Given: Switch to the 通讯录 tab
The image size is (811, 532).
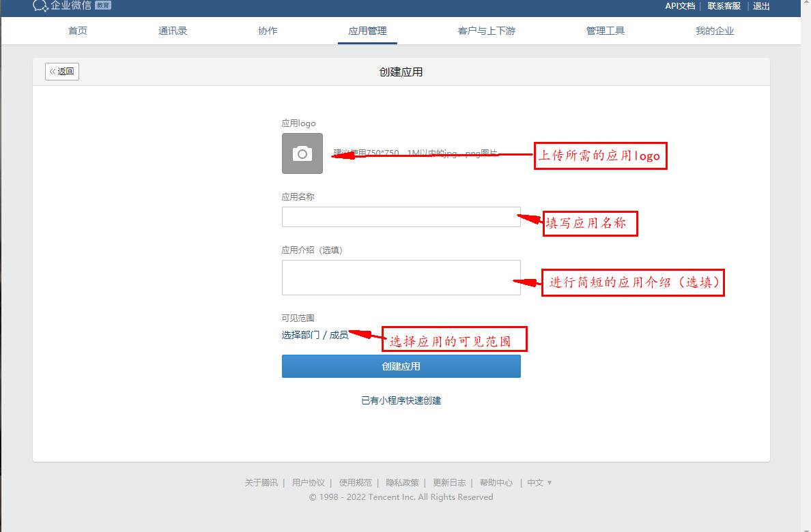Looking at the screenshot, I should click(x=173, y=31).
